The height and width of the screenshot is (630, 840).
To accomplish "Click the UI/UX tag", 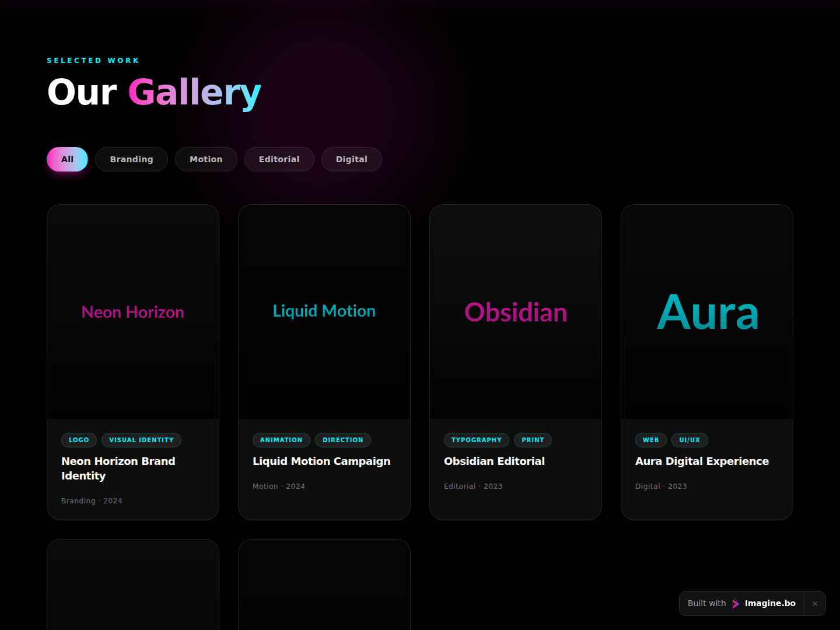I will [689, 440].
